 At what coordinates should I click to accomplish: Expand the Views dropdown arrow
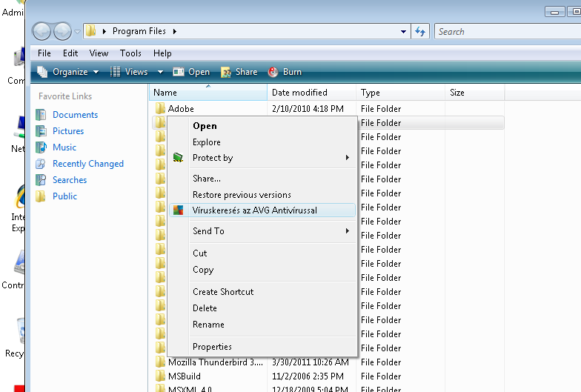tap(160, 72)
